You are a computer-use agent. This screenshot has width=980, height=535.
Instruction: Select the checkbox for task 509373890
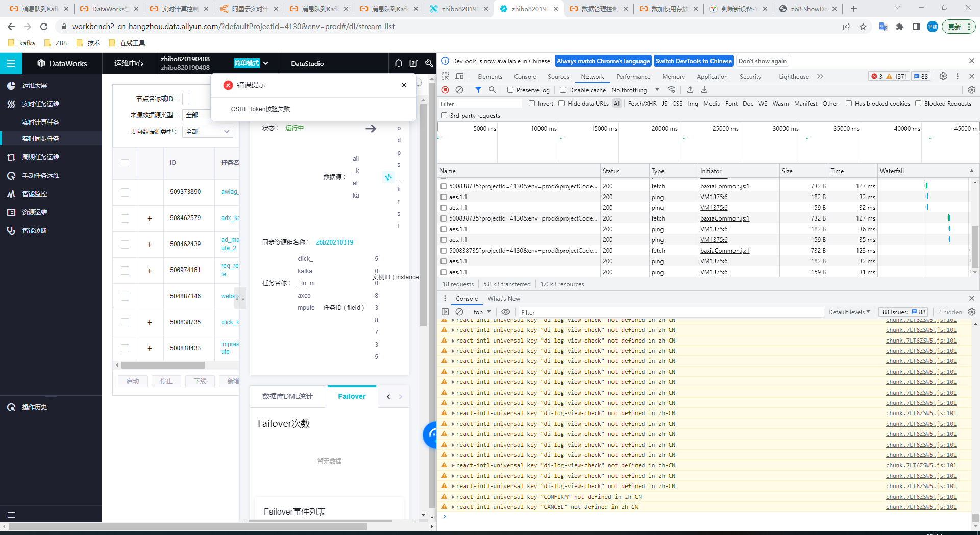tap(125, 192)
